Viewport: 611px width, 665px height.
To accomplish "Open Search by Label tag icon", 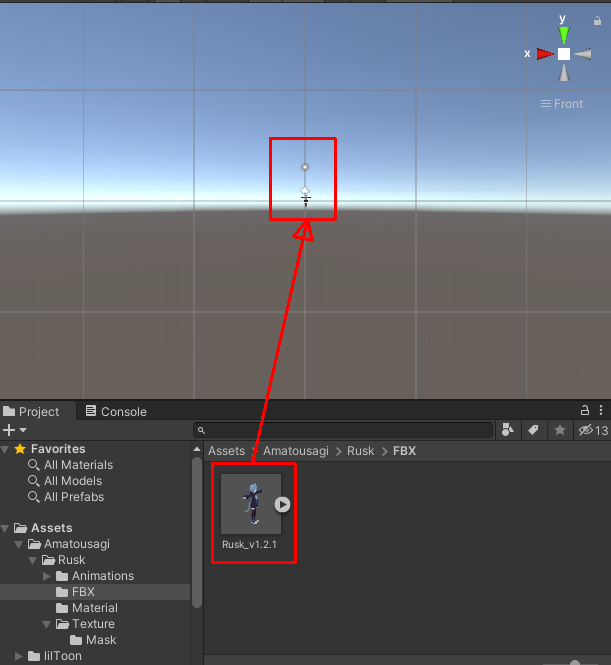I will point(533,430).
